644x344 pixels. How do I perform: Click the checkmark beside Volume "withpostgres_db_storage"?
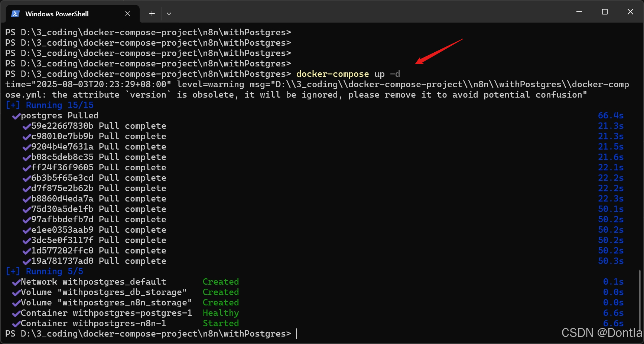[x=16, y=292]
